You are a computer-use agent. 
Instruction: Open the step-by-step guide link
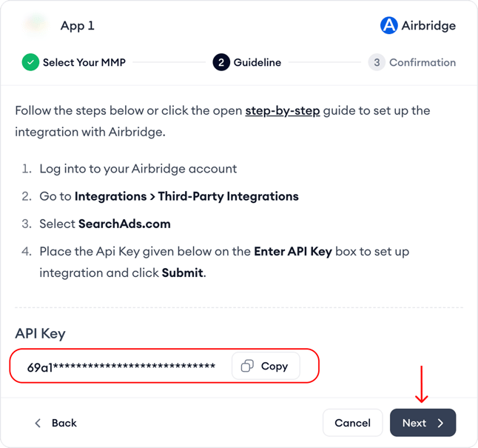coord(283,110)
